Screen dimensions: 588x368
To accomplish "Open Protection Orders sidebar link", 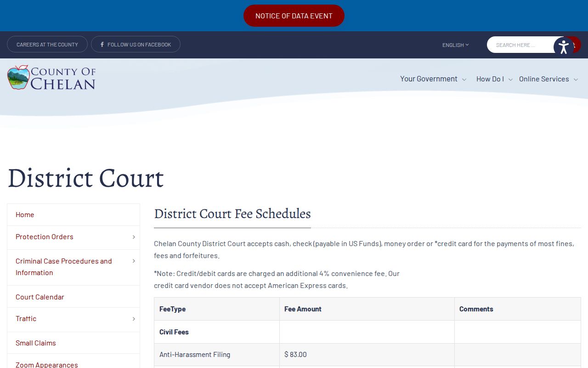I will 45,236.
